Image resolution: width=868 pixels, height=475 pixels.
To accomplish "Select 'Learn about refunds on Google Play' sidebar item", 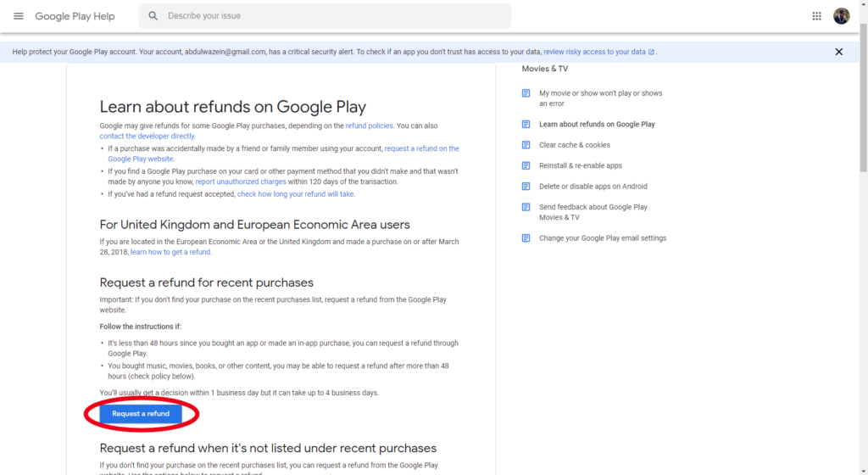I will coord(597,125).
